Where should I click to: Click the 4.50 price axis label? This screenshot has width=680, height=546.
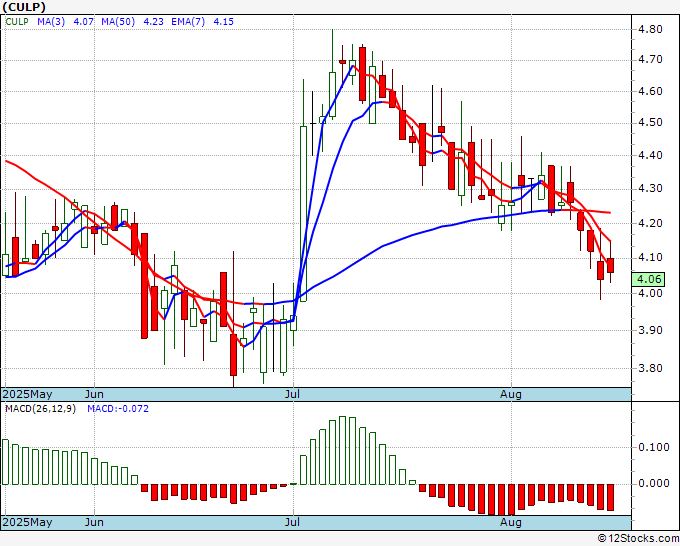[650, 123]
